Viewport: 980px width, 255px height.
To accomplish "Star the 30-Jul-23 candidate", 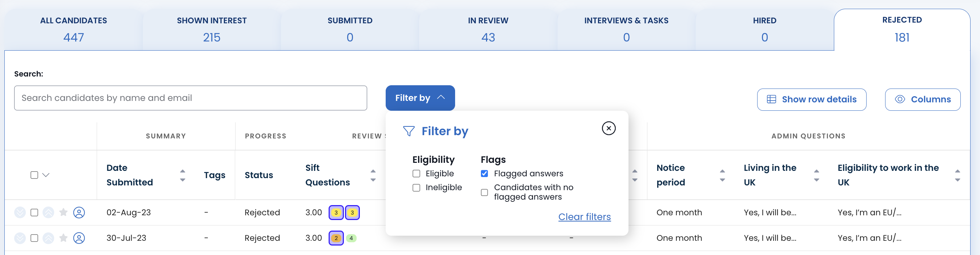I will pos(64,238).
